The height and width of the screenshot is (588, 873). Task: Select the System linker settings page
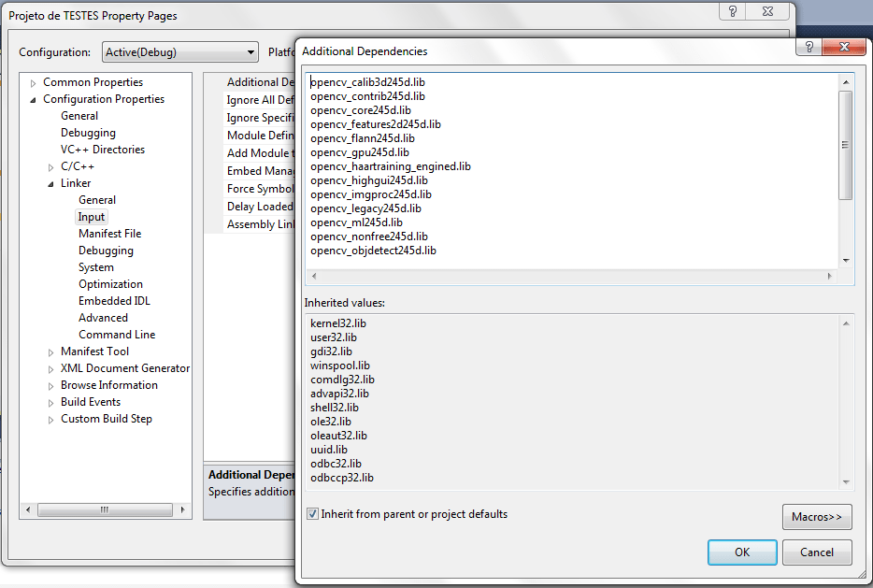pyautogui.click(x=96, y=266)
